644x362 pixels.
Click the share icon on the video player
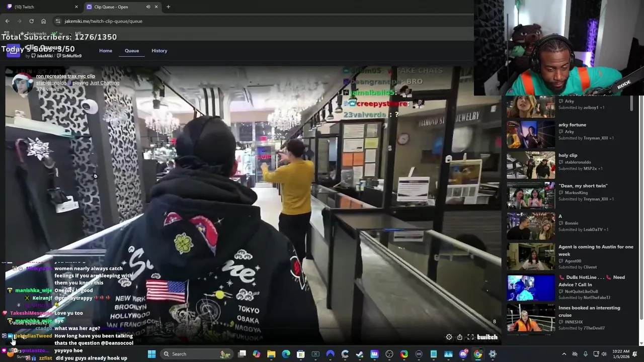pyautogui.click(x=459, y=337)
